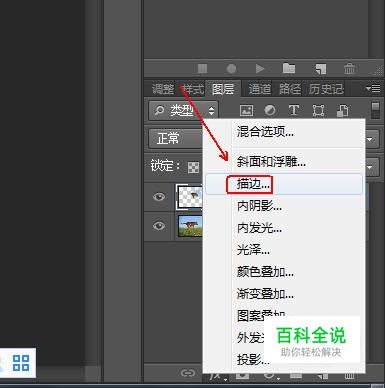
Task: Filter for smart object layers icon
Action: tap(342, 111)
